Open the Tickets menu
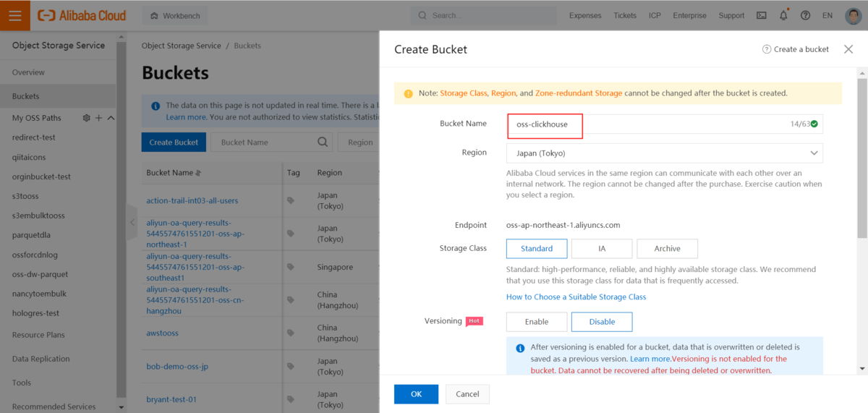Screen dimensions: 868x413 (625, 15)
